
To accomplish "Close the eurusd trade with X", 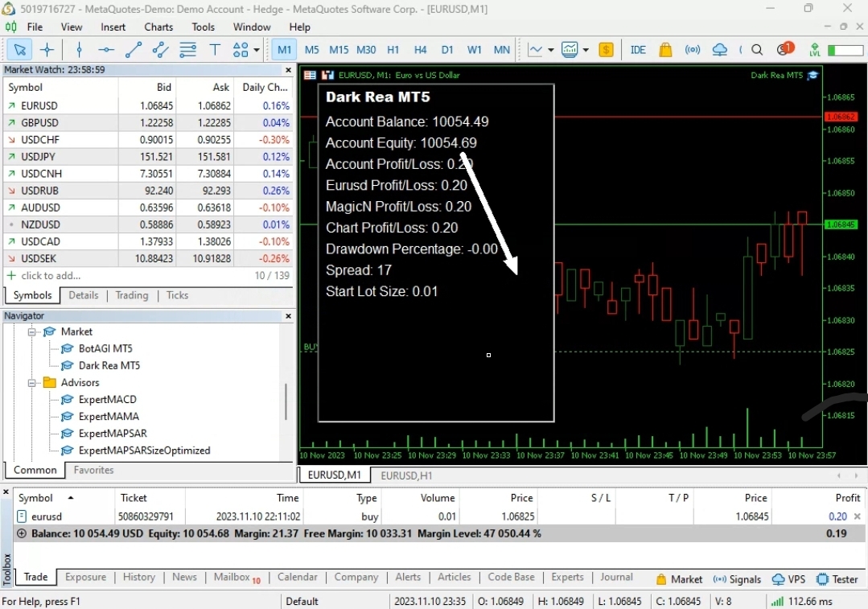I will [857, 516].
